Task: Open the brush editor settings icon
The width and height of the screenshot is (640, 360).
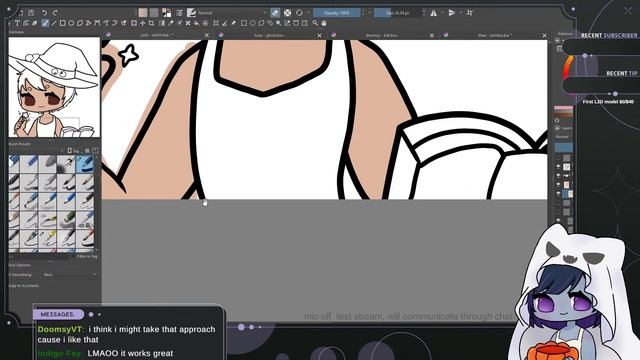Action: pos(179,13)
